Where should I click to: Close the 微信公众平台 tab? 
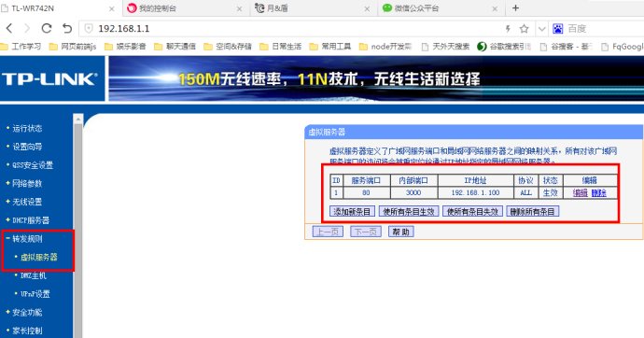click(495, 8)
